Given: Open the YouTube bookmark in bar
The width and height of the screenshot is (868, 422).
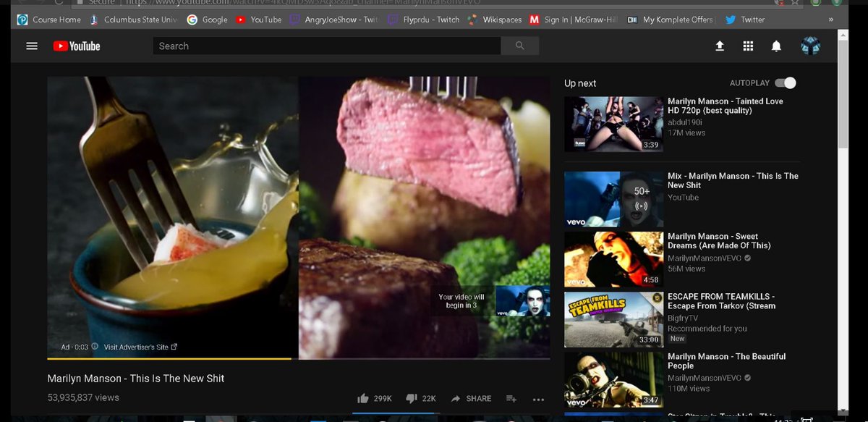Looking at the screenshot, I should 259,20.
